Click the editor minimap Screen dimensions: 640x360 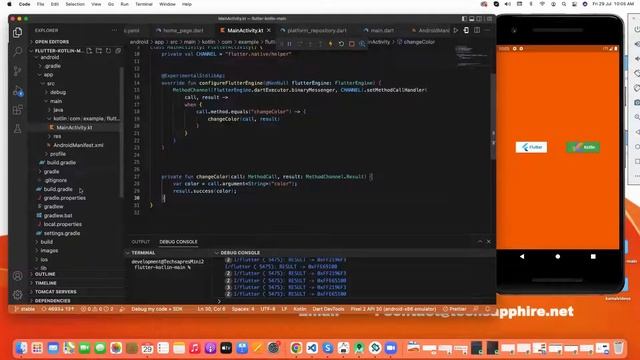[x=470, y=57]
